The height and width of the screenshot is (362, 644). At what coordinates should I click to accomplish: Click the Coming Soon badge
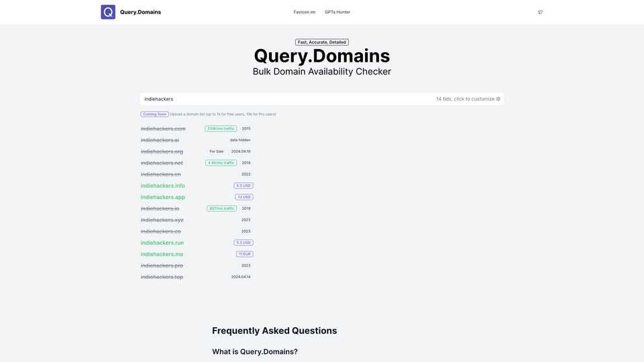pos(154,114)
